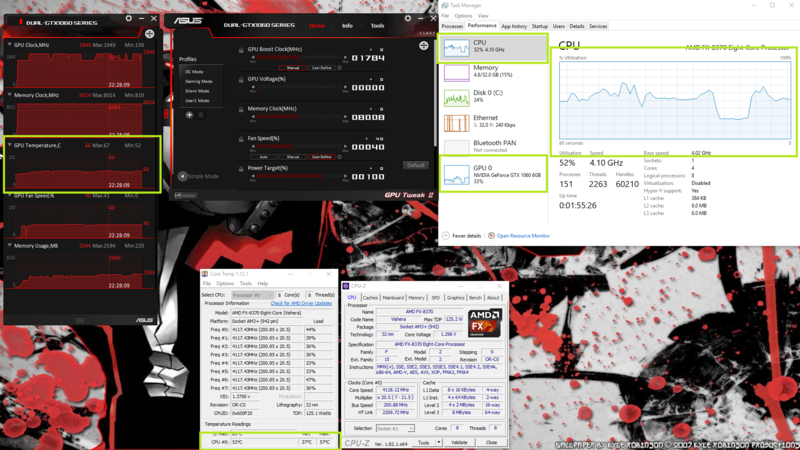This screenshot has width=800, height=450.
Task: Select GPU 0 in the Task Manager sidebar
Action: coord(492,174)
